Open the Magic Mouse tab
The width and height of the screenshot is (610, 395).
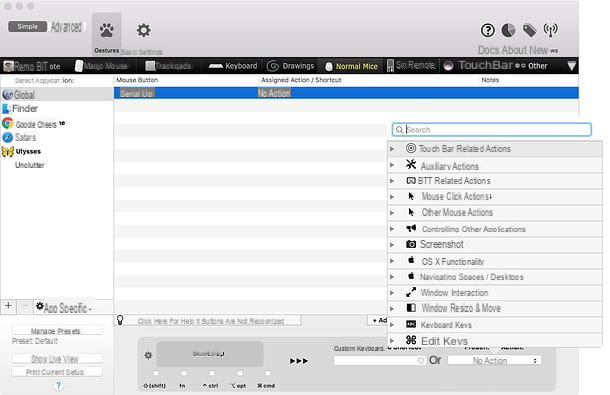coord(101,66)
